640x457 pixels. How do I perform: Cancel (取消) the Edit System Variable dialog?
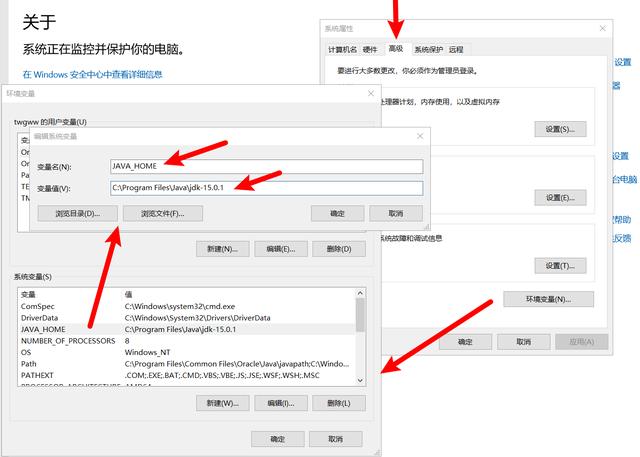(x=396, y=213)
